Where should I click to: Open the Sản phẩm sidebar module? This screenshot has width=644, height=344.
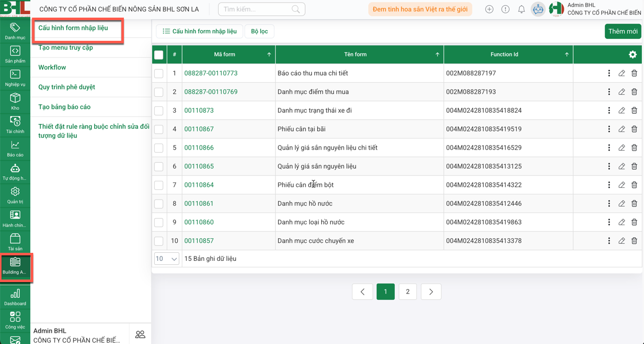15,54
